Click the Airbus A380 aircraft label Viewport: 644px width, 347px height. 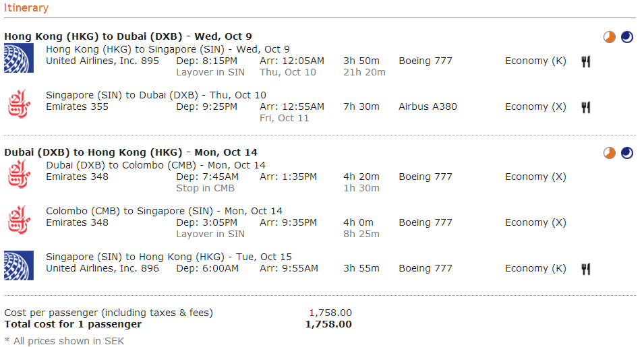[428, 106]
